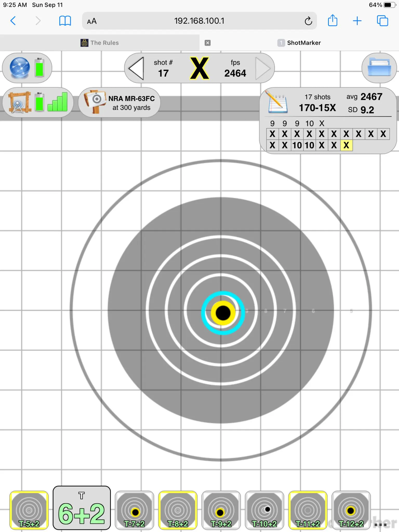399x532 pixels.
Task: Open the network globe status button
Action: [20, 68]
